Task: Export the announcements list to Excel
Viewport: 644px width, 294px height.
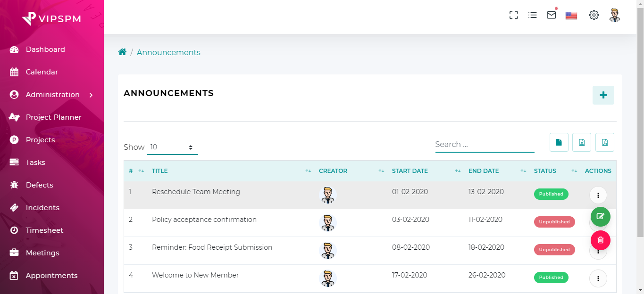Action: 581,142
